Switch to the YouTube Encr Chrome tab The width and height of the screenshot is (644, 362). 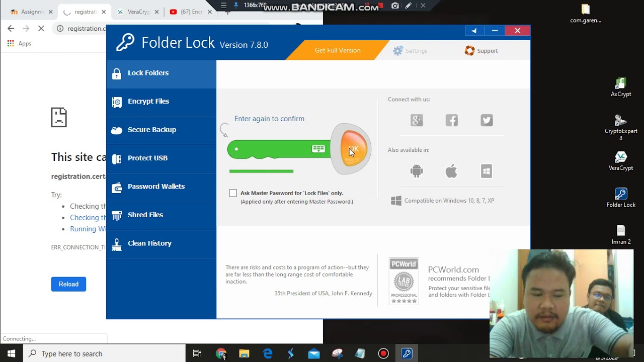[x=191, y=12]
